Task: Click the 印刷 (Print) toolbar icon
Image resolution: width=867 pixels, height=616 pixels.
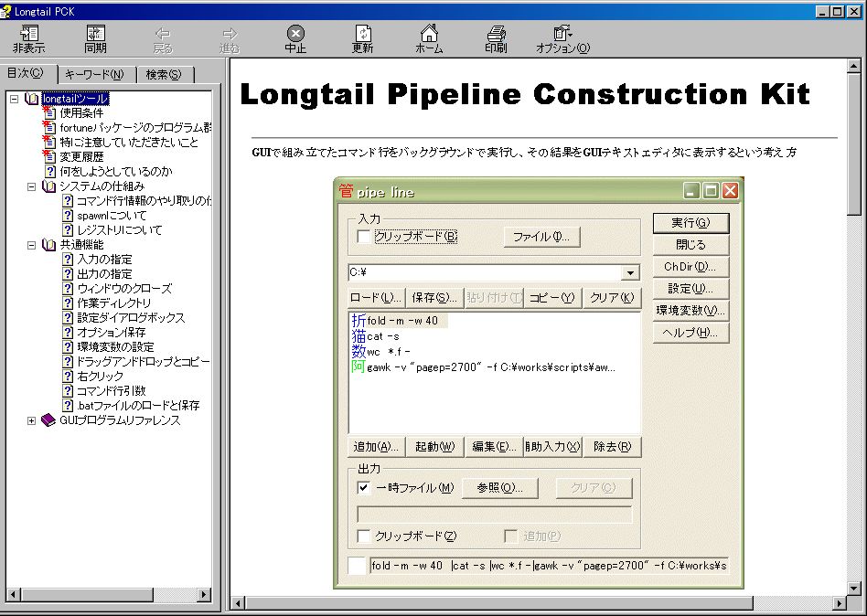Action: coord(496,38)
